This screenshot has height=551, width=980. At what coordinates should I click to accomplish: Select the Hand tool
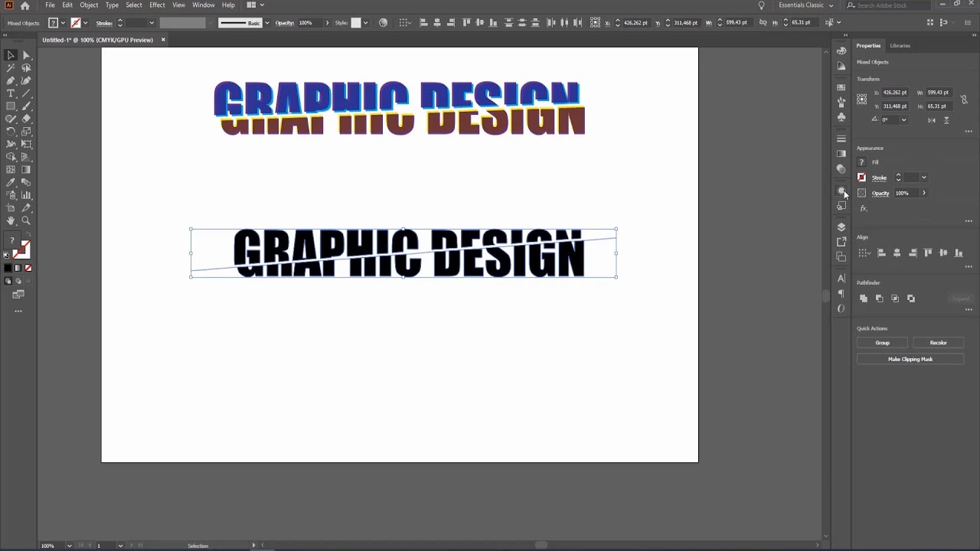(x=11, y=220)
